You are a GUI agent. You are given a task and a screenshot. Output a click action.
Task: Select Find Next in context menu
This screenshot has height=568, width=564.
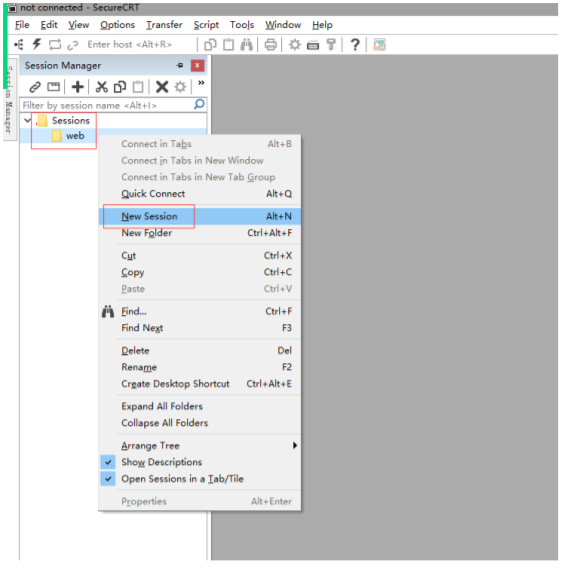[x=200, y=328]
